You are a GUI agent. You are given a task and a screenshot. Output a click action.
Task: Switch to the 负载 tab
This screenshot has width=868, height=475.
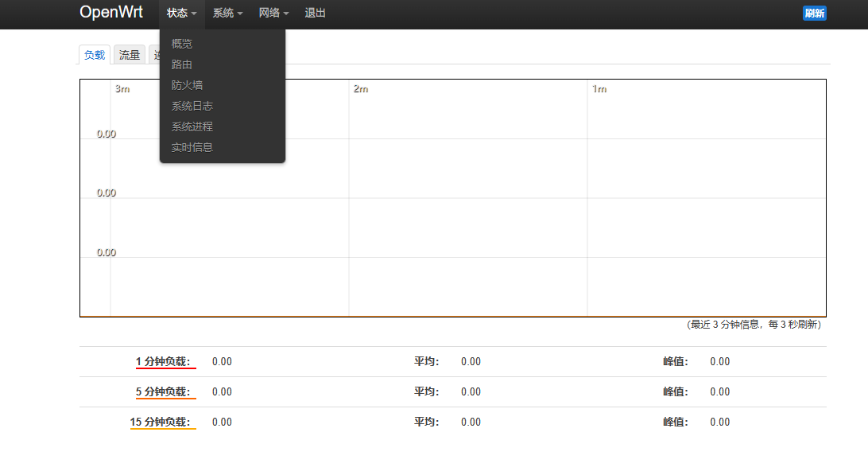pos(95,55)
